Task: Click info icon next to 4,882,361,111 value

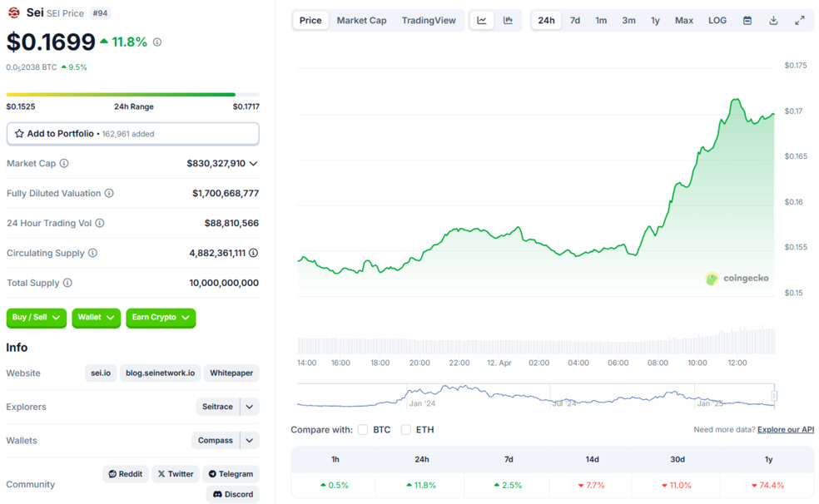Action: [x=253, y=253]
